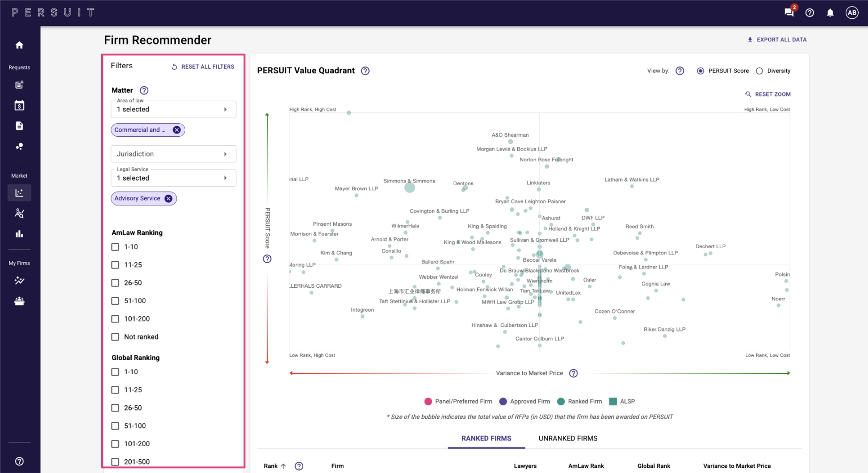The image size is (868, 473).
Task: Select the PERSUIT Score radio button
Action: tap(701, 71)
